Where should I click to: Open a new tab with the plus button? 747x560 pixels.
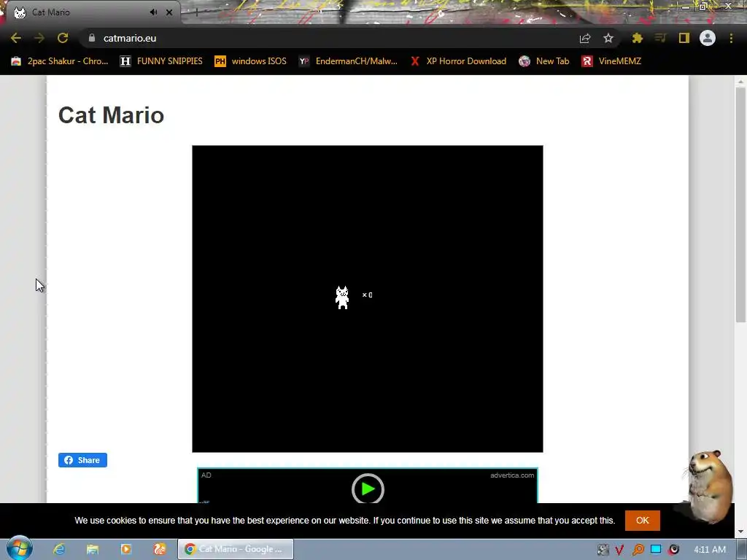tap(196, 12)
